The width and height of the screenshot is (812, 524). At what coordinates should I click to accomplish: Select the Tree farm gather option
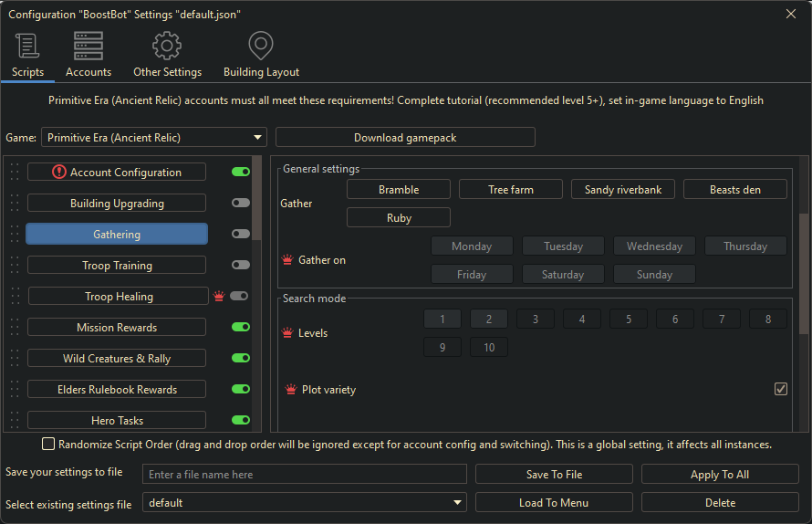pyautogui.click(x=511, y=190)
